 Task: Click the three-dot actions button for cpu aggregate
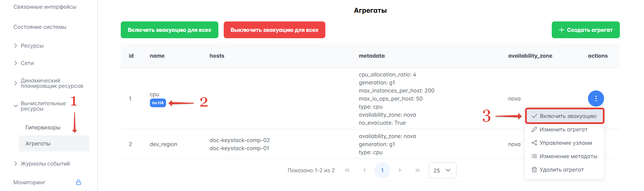point(596,99)
